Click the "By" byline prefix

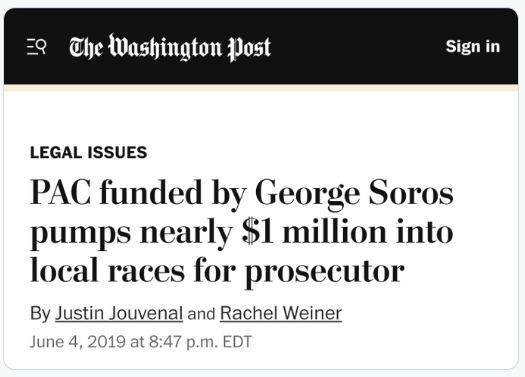(x=40, y=314)
